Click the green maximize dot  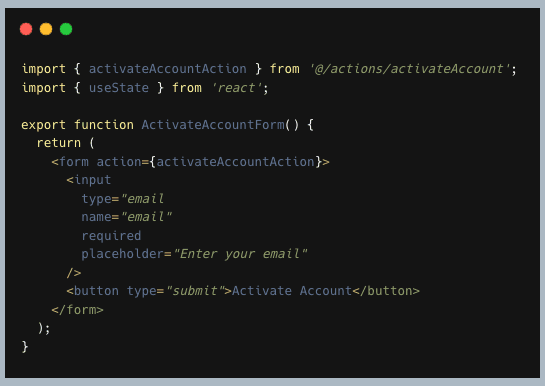[x=66, y=29]
